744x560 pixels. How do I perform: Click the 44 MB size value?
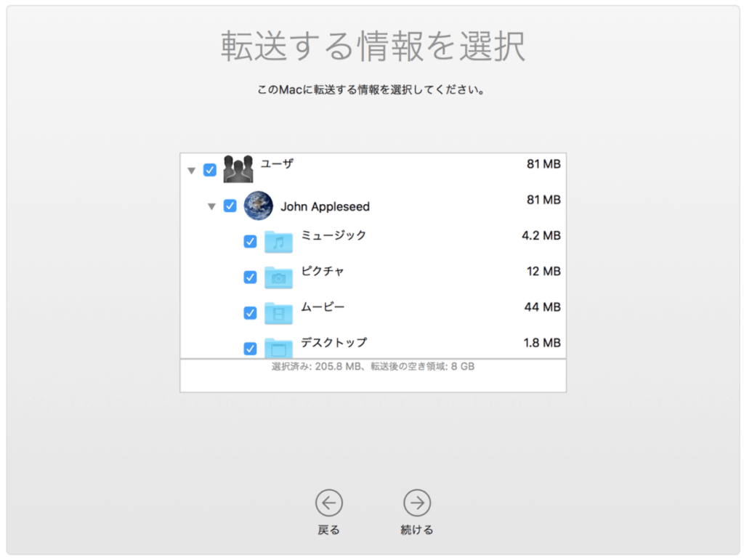click(x=542, y=307)
